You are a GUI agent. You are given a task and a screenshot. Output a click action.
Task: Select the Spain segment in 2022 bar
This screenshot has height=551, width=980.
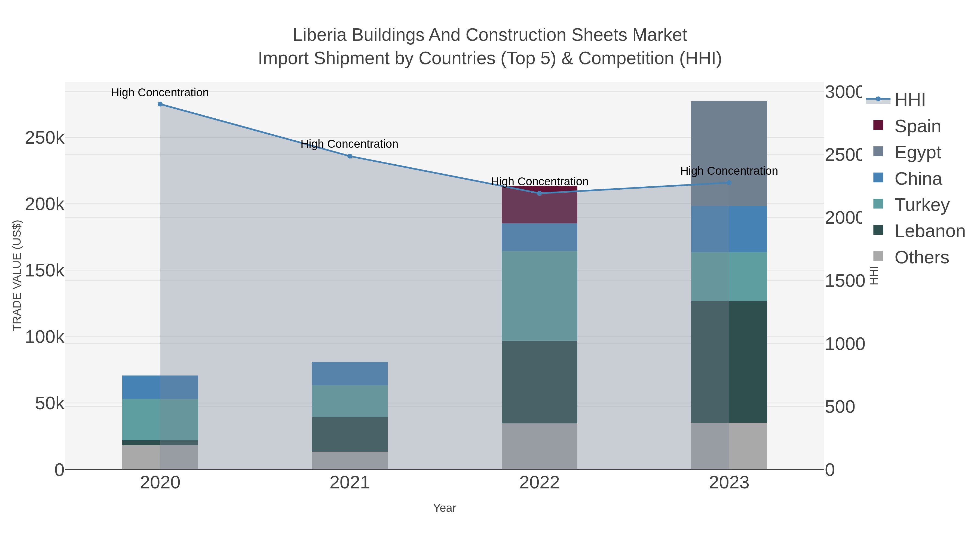tap(540, 205)
